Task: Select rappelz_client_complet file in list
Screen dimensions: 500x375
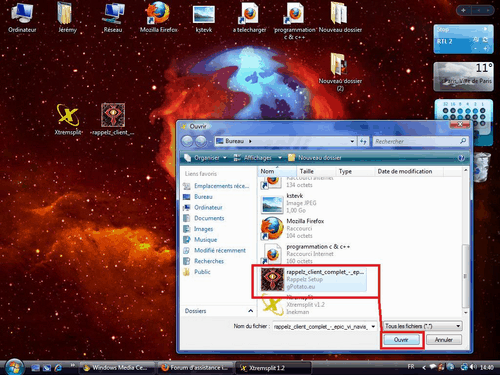Action: pyautogui.click(x=313, y=279)
